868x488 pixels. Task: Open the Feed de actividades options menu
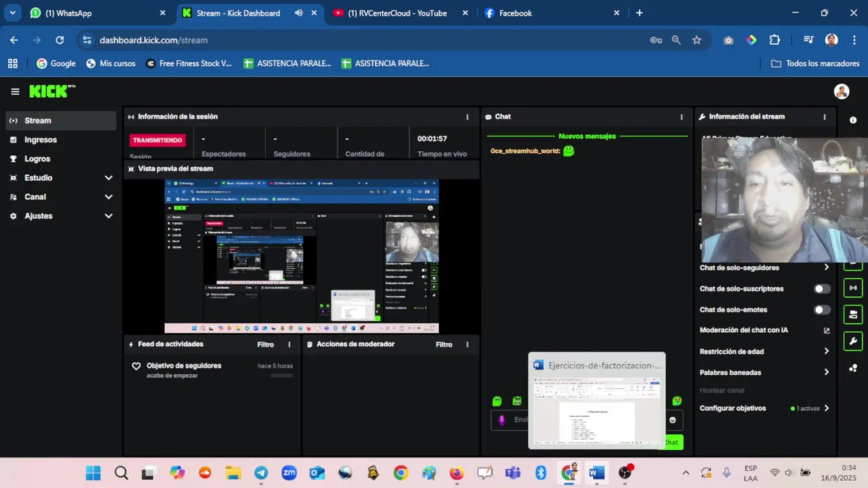point(290,344)
